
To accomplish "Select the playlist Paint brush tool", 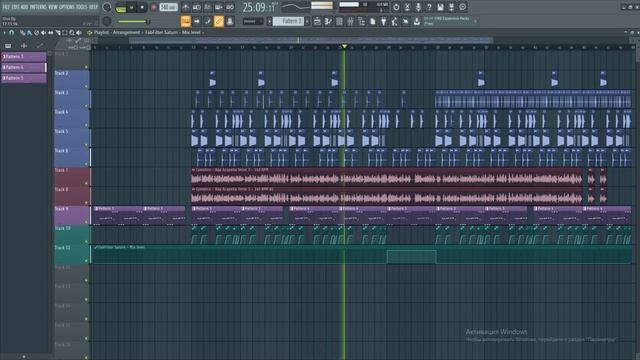I will [x=29, y=33].
